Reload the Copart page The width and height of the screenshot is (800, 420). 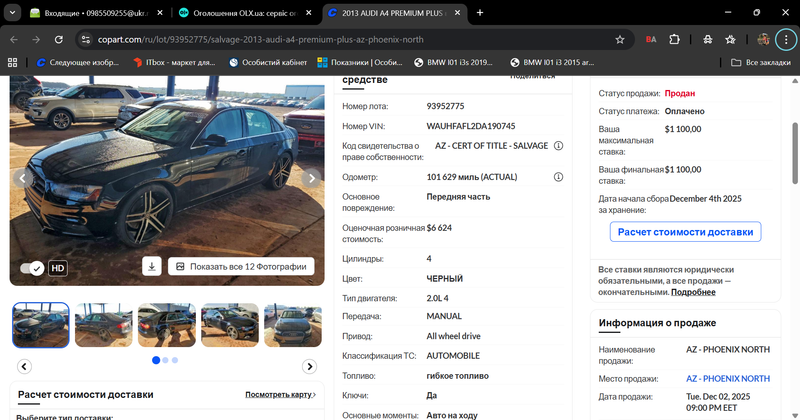[59, 39]
